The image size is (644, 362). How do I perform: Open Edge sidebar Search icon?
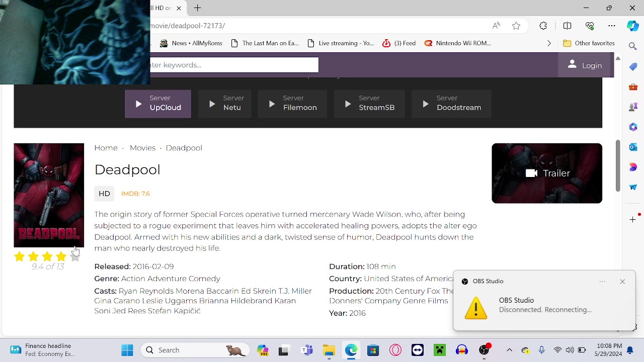633,46
